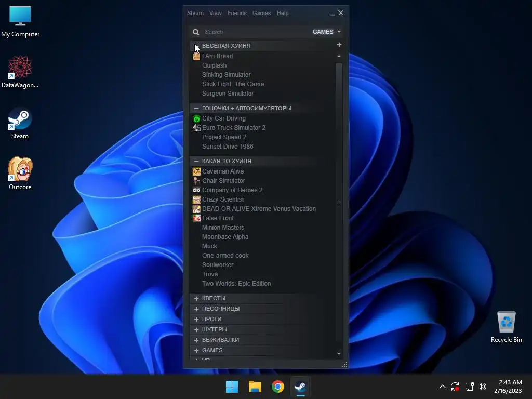This screenshot has height=399, width=532.
Task: Select Muck in the list
Action: pos(210,246)
